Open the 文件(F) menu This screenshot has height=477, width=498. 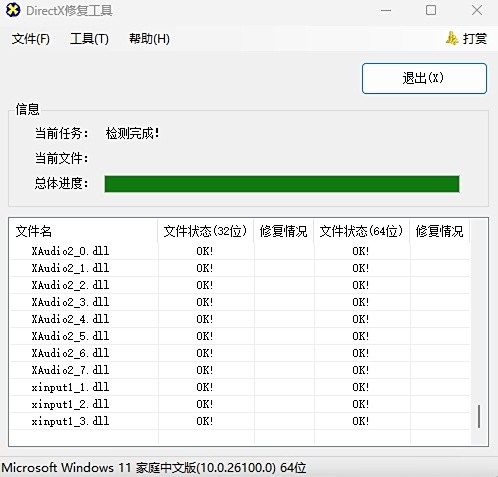point(31,39)
